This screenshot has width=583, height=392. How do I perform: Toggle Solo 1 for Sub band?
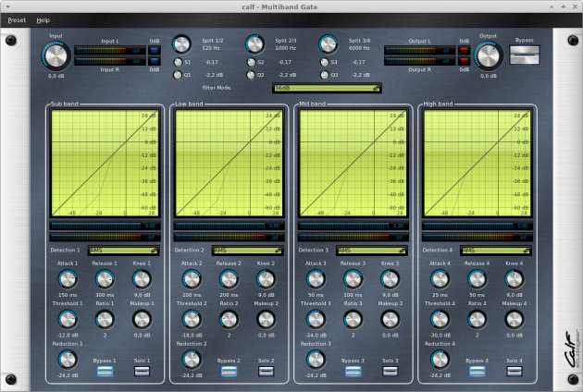(142, 371)
